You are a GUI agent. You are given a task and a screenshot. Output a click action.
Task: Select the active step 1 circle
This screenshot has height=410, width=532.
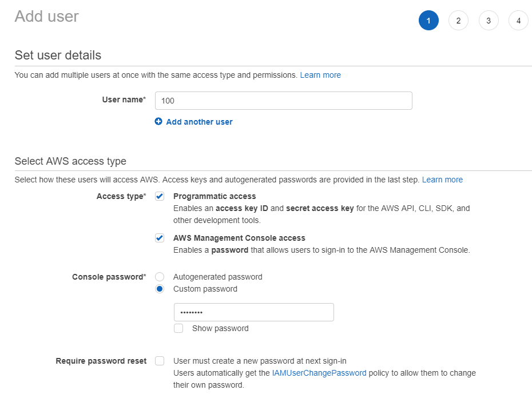coord(428,21)
